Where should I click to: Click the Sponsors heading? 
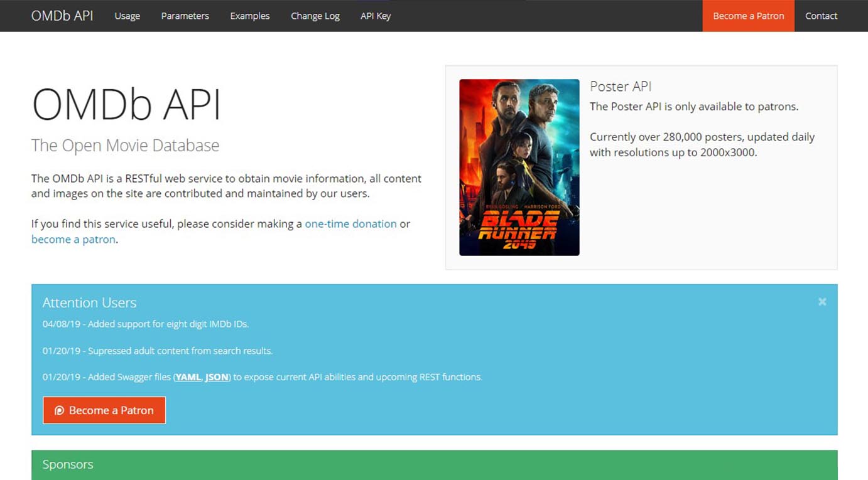68,464
